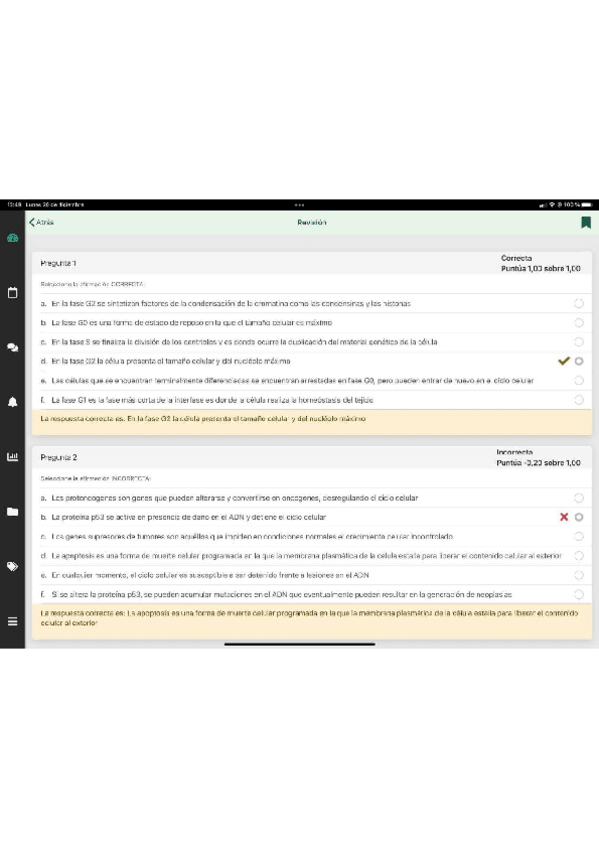599x848 pixels.
Task: Tap the home indicator bar at bottom
Action: coord(300,644)
